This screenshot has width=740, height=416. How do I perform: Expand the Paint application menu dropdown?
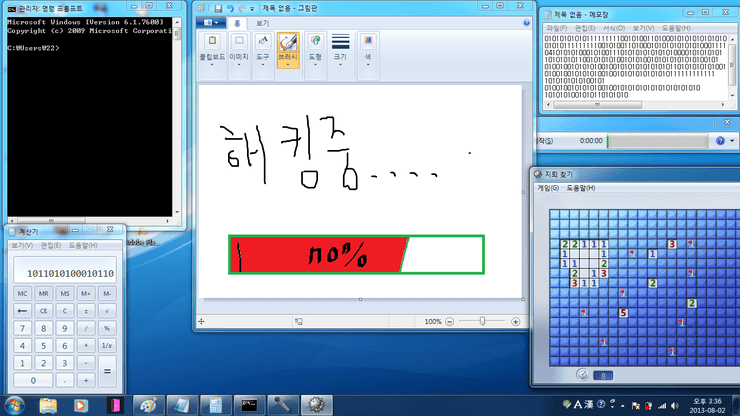(211, 22)
